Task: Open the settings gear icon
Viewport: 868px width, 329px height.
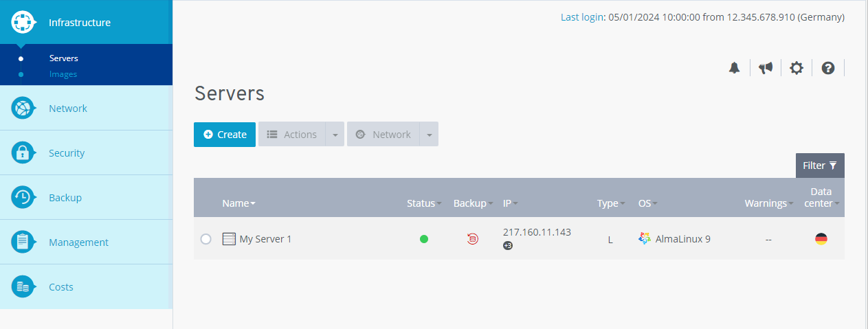Action: [797, 67]
